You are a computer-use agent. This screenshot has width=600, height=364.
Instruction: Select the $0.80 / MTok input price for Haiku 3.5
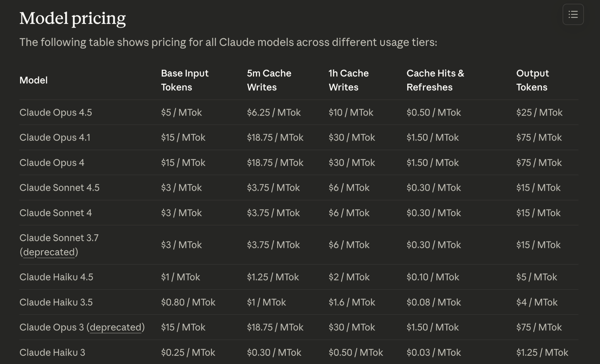click(188, 302)
